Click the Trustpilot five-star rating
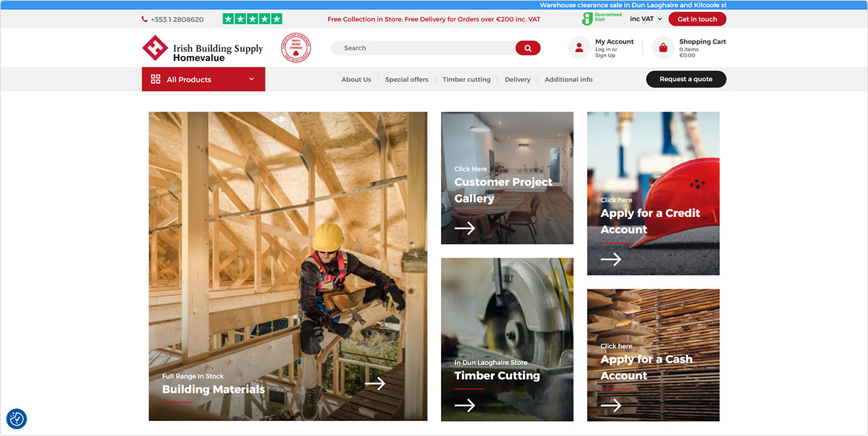868x436 pixels. 252,19
